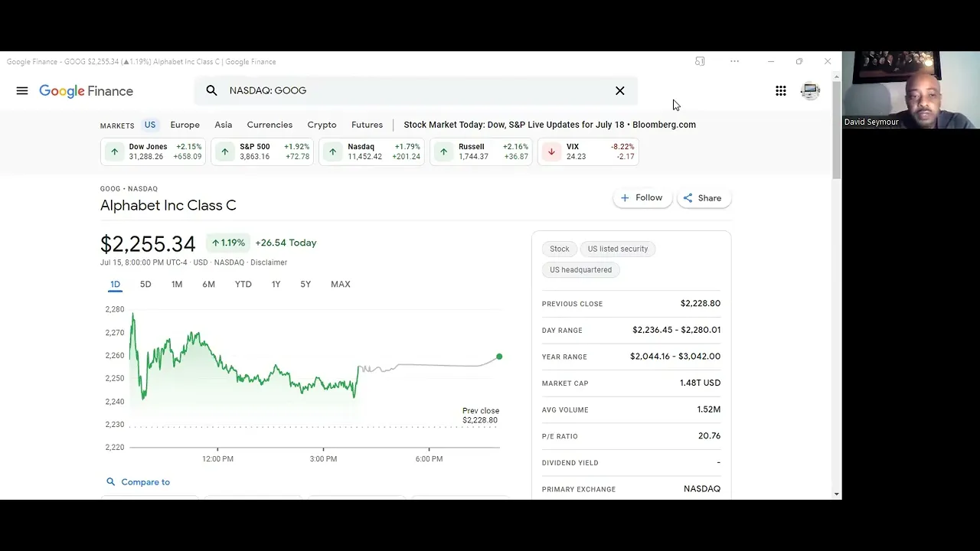Viewport: 980px width, 551px height.
Task: Click the search magnifier icon
Action: tap(212, 90)
